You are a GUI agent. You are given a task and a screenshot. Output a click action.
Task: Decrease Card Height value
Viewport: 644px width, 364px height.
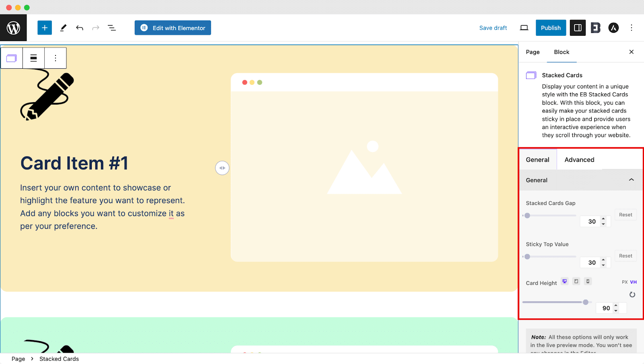coord(616,311)
